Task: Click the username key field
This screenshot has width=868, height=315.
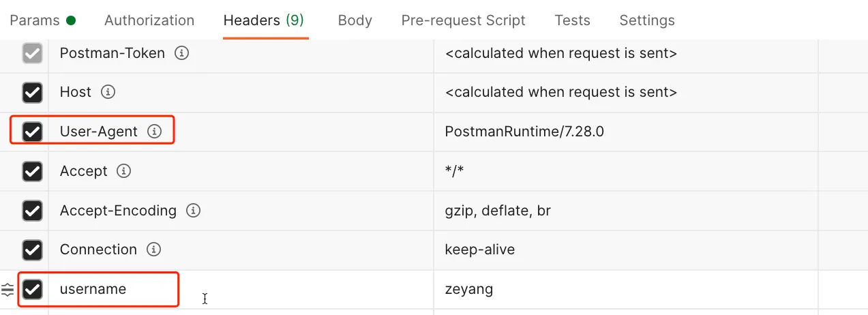Action: (x=93, y=289)
